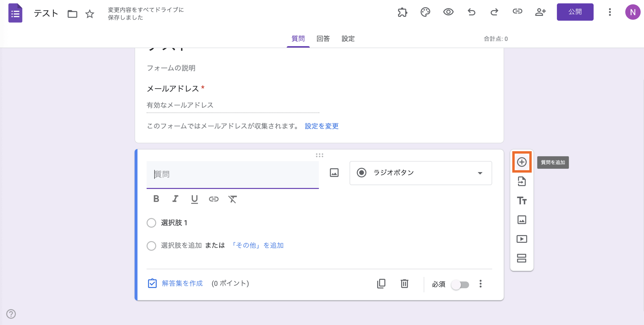This screenshot has width=644, height=325.
Task: Redo the last undone change
Action: [x=494, y=12]
